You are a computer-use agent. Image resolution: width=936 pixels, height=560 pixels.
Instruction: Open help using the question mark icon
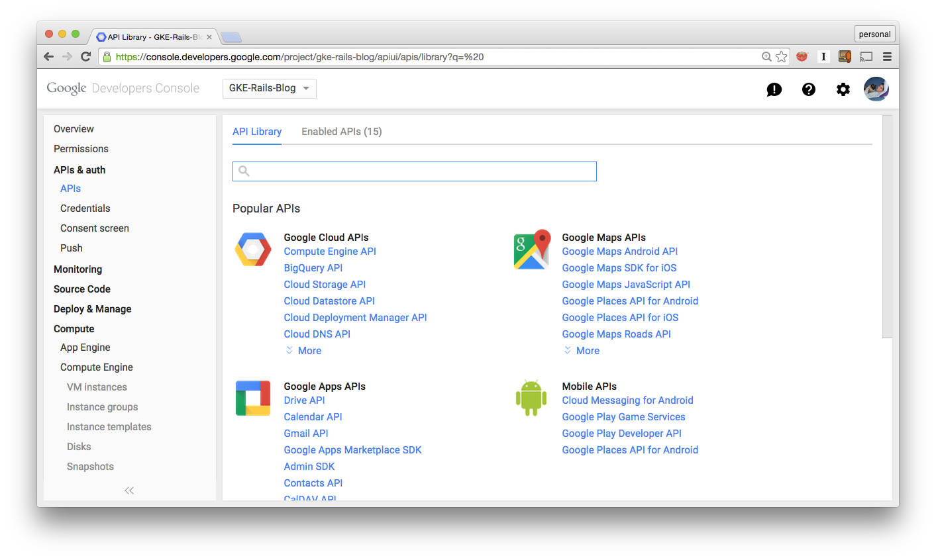point(808,89)
